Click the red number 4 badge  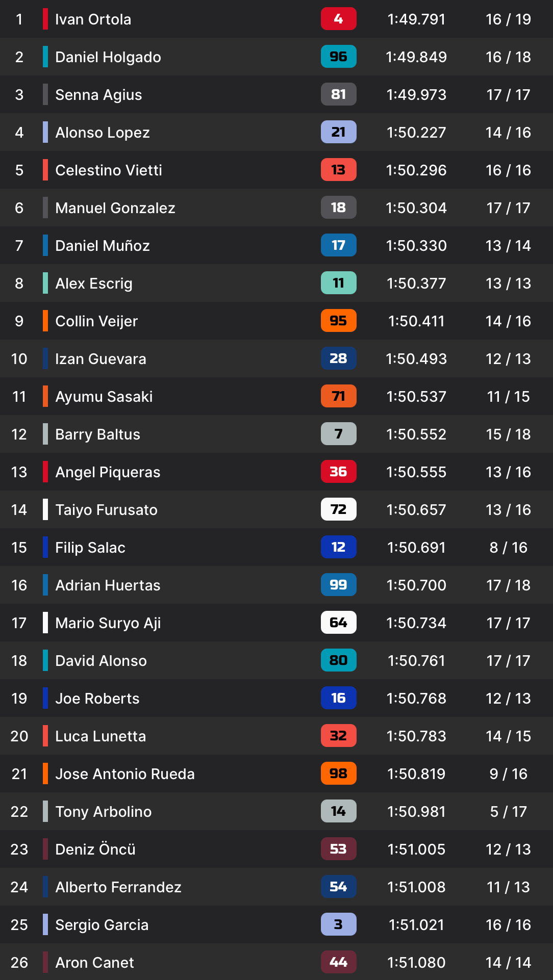(x=338, y=19)
